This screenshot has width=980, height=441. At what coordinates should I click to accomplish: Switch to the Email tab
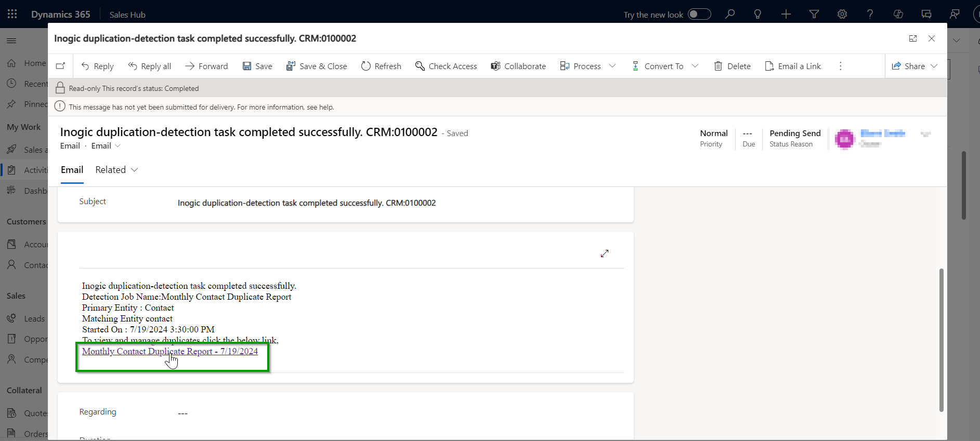(x=72, y=170)
